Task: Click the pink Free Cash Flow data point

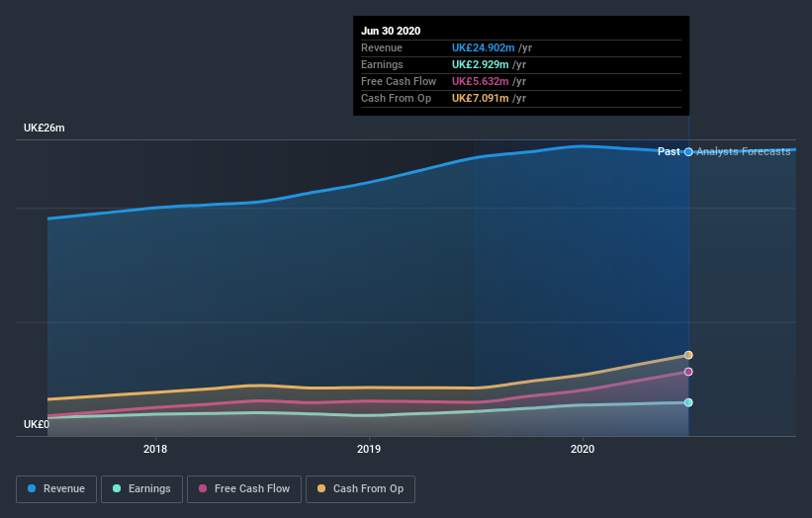Action: click(x=688, y=372)
